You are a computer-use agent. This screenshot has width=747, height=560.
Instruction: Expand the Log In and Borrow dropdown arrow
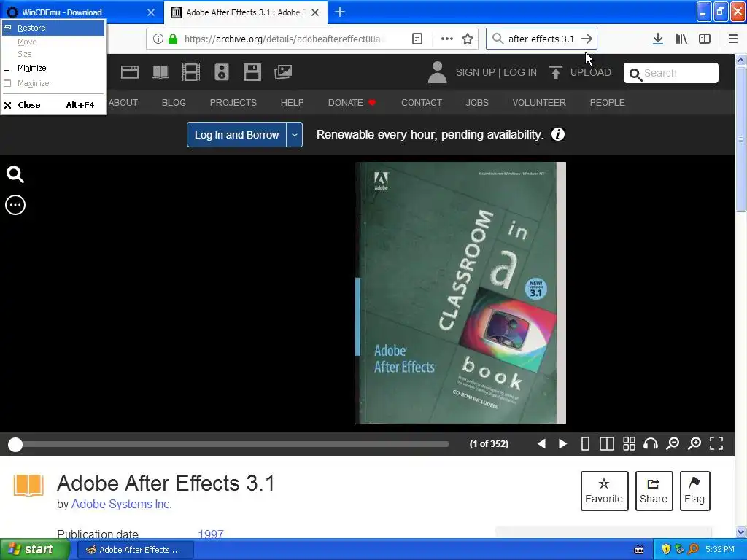[295, 135]
